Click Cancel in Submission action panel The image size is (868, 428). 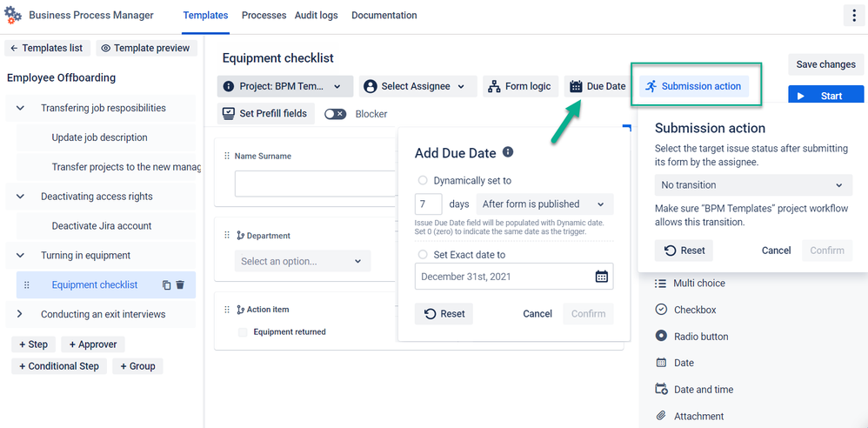[776, 251]
